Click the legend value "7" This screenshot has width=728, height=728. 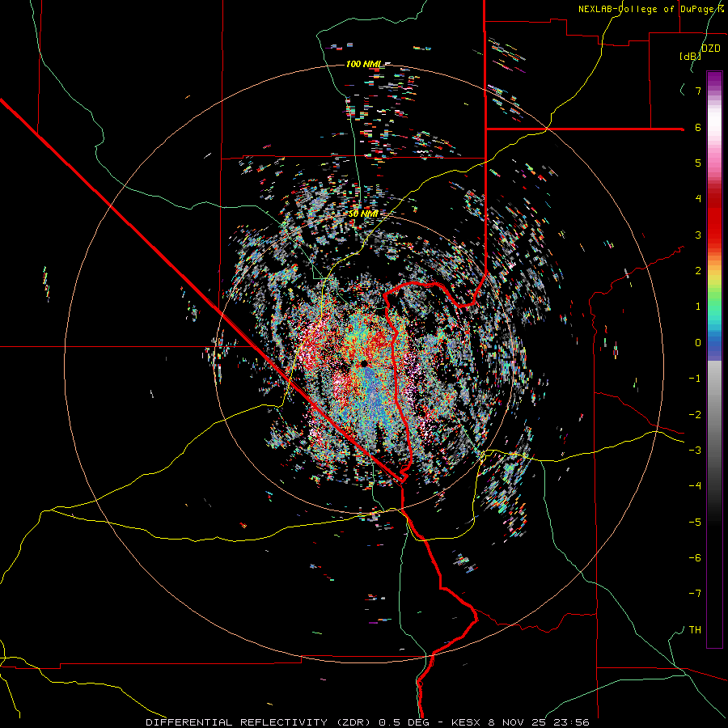pyautogui.click(x=698, y=91)
